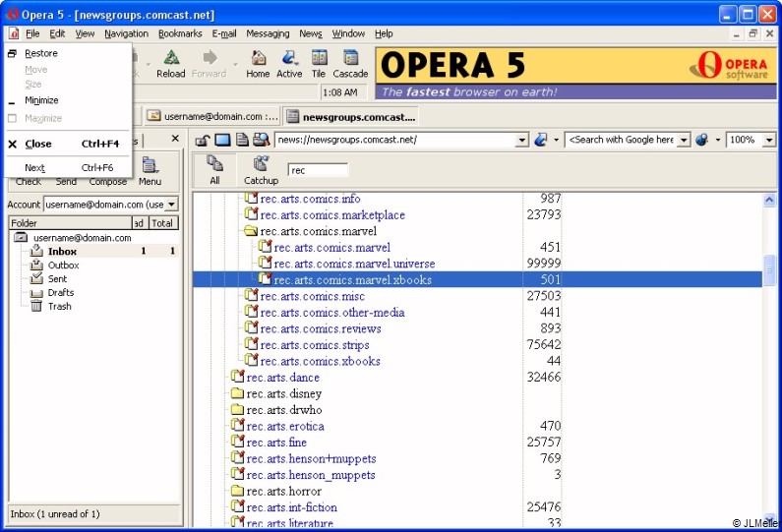Click the Search with Google field

point(623,140)
